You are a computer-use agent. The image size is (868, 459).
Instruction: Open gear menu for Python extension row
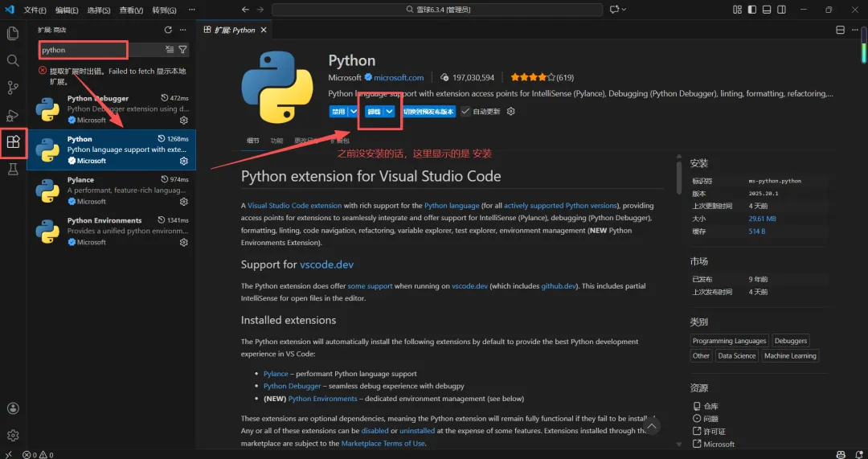(x=184, y=161)
